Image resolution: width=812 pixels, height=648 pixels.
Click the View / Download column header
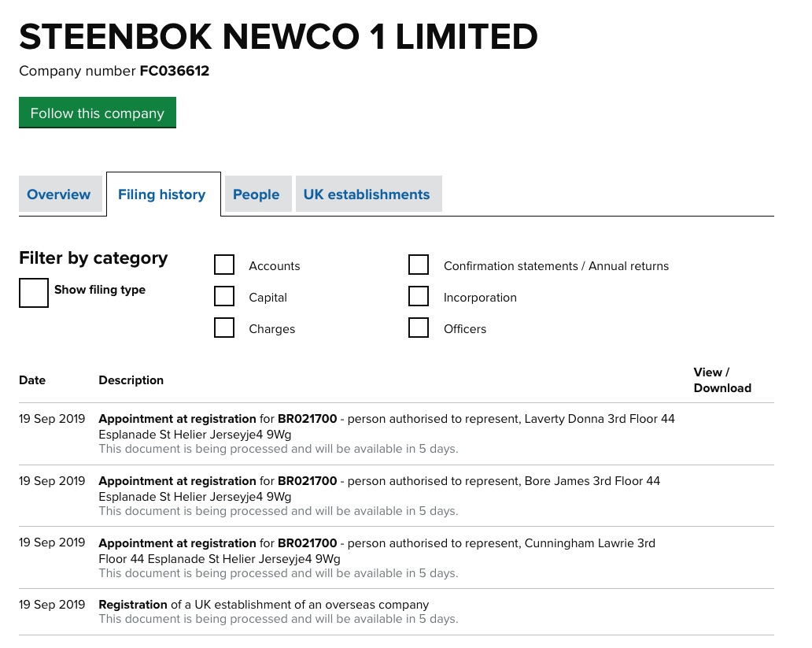722,380
